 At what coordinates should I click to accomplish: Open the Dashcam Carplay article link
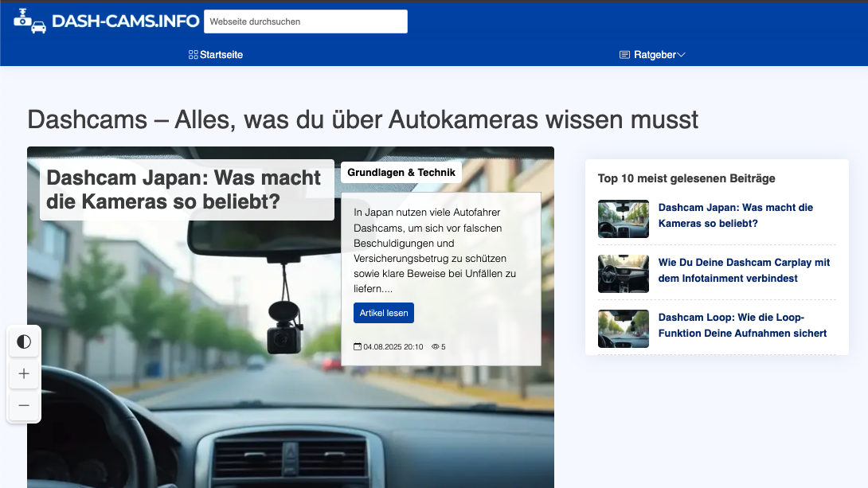point(744,271)
